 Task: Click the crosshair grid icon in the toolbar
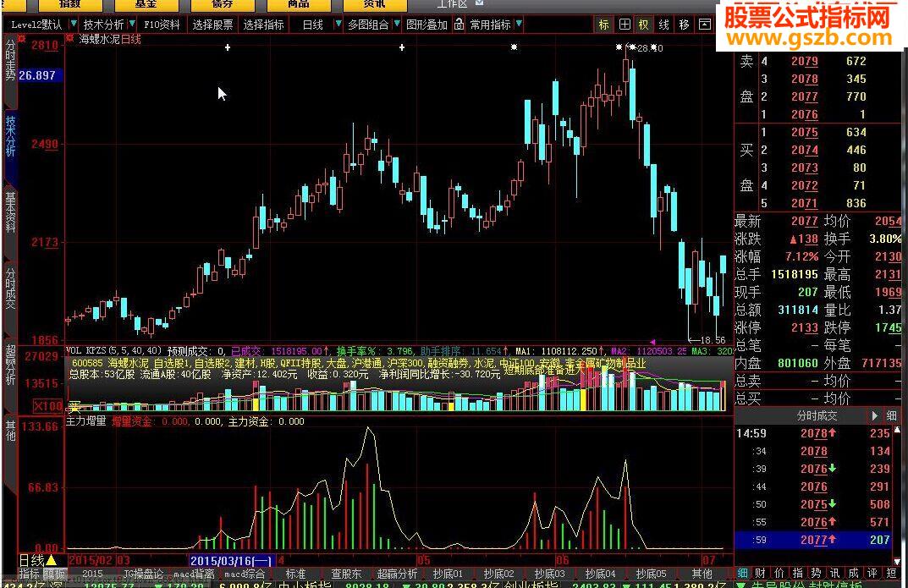click(x=625, y=25)
